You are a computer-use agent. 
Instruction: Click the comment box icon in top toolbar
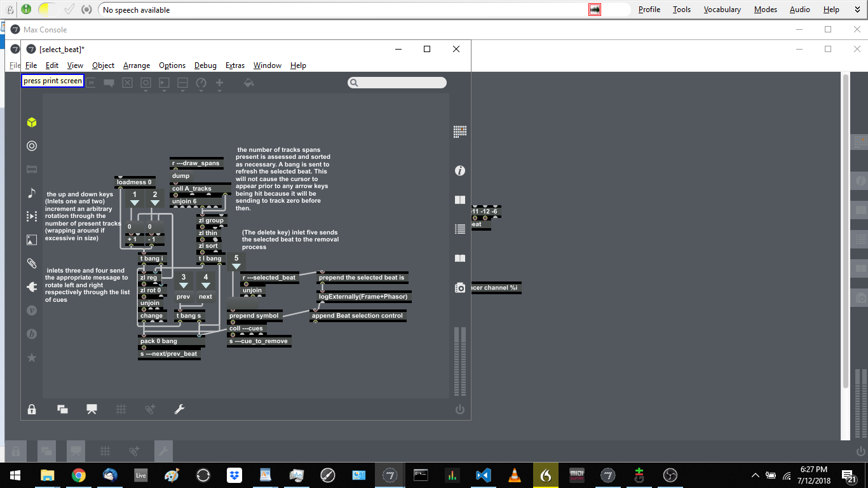coord(109,83)
